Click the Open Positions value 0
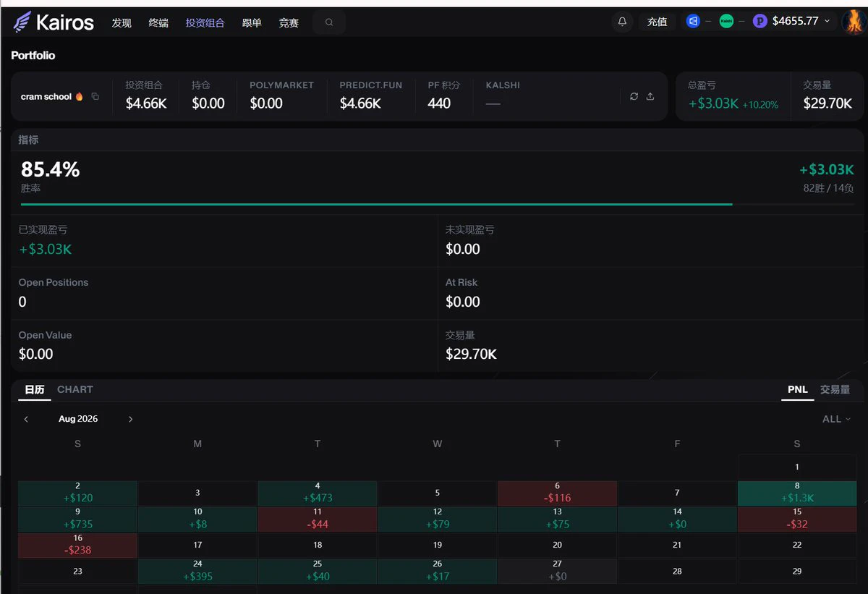 (22, 302)
